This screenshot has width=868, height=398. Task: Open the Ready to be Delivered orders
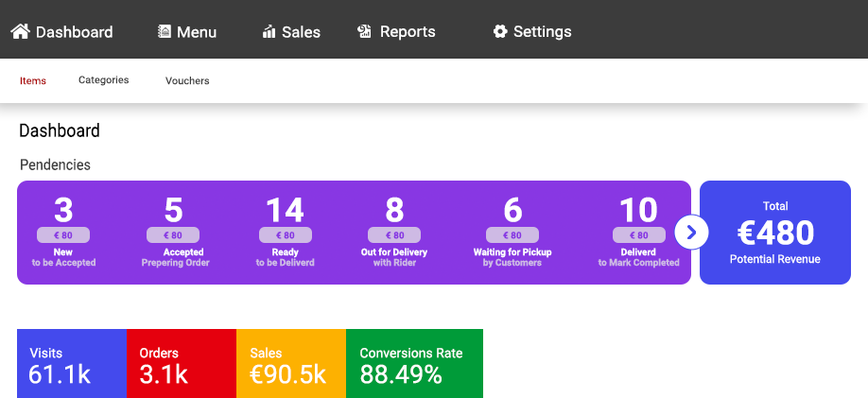[285, 232]
